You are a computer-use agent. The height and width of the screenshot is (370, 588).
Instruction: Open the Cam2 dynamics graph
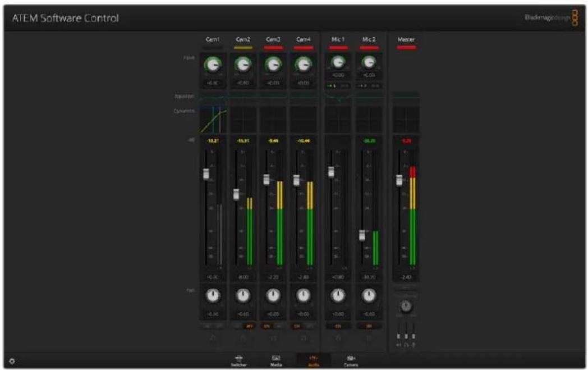tap(243, 120)
